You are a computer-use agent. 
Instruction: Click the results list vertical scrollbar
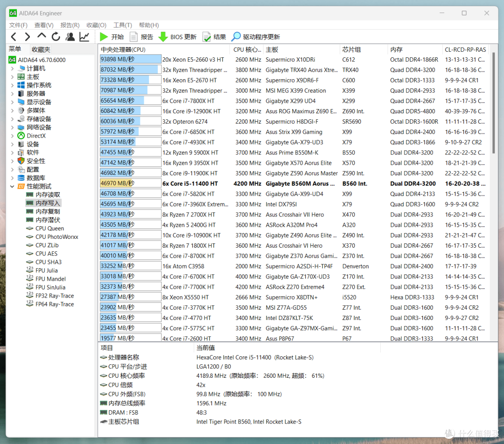[493, 103]
